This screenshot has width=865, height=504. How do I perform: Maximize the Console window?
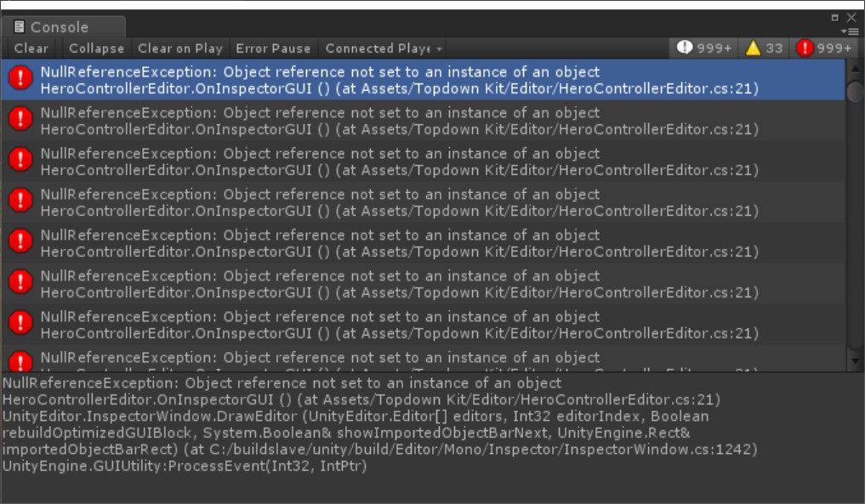pyautogui.click(x=835, y=18)
